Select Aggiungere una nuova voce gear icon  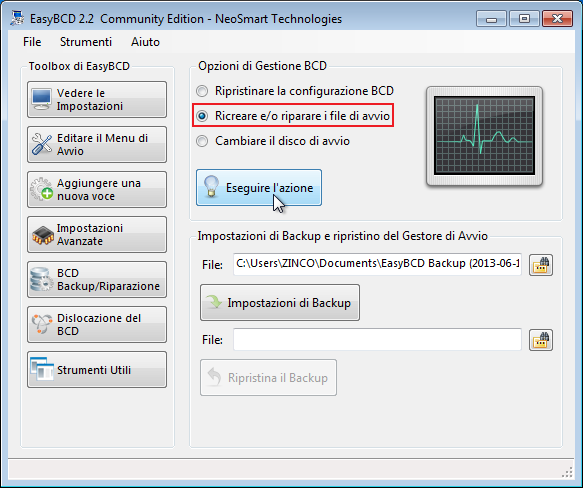coord(42,189)
